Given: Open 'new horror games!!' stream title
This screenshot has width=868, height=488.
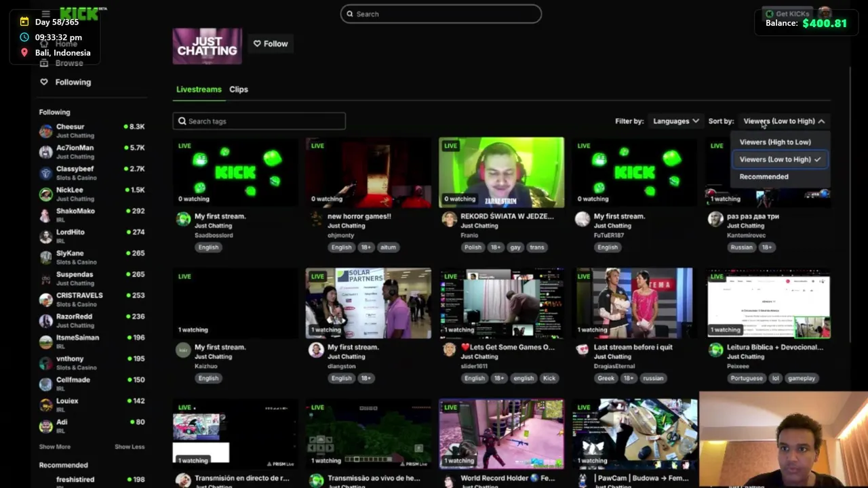Looking at the screenshot, I should (359, 216).
